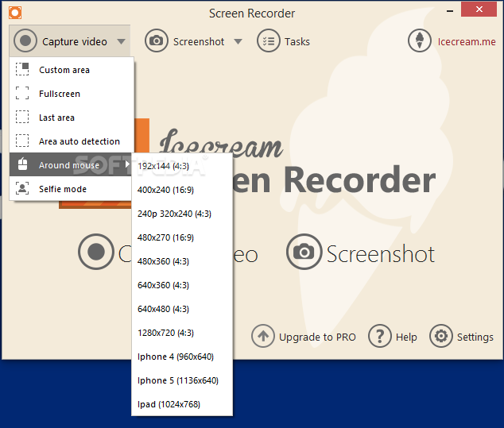
Task: Visit the Icecream.me link
Action: click(467, 42)
